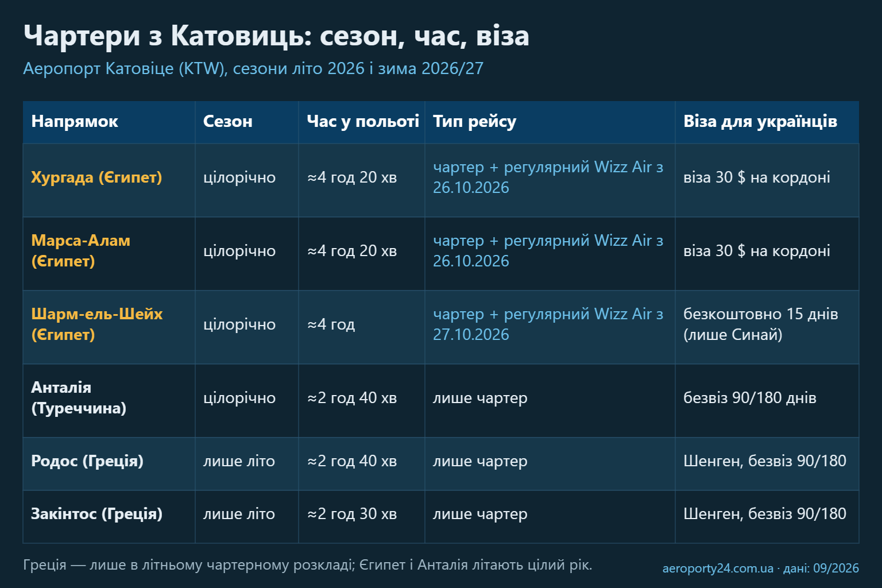882x588 pixels.
Task: Select the "Віза для українців" column header
Action: (760, 121)
